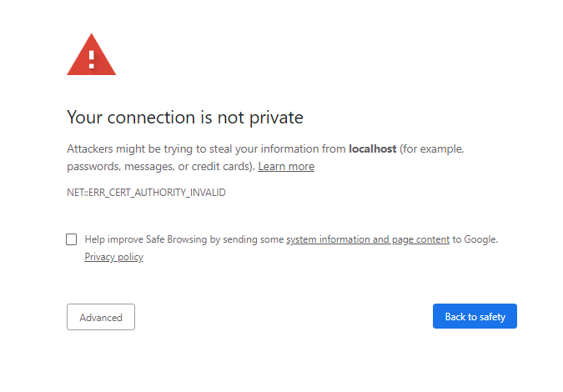Open the Learn more link
This screenshot has height=392, width=563.
(x=286, y=167)
